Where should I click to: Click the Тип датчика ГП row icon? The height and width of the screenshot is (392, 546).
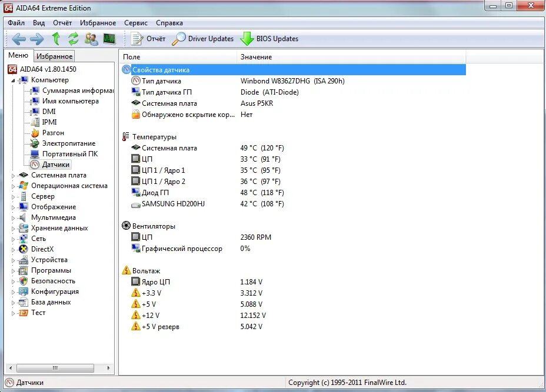(x=135, y=92)
